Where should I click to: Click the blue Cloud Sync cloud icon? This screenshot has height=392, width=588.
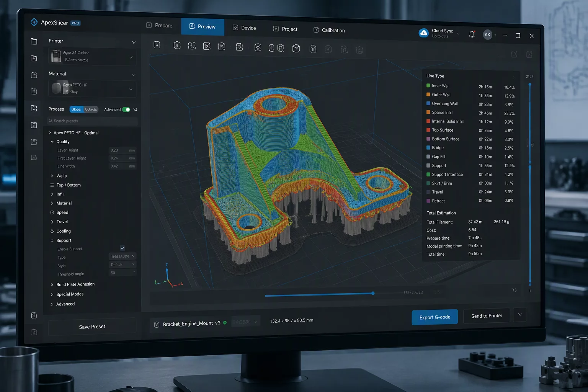(x=424, y=33)
